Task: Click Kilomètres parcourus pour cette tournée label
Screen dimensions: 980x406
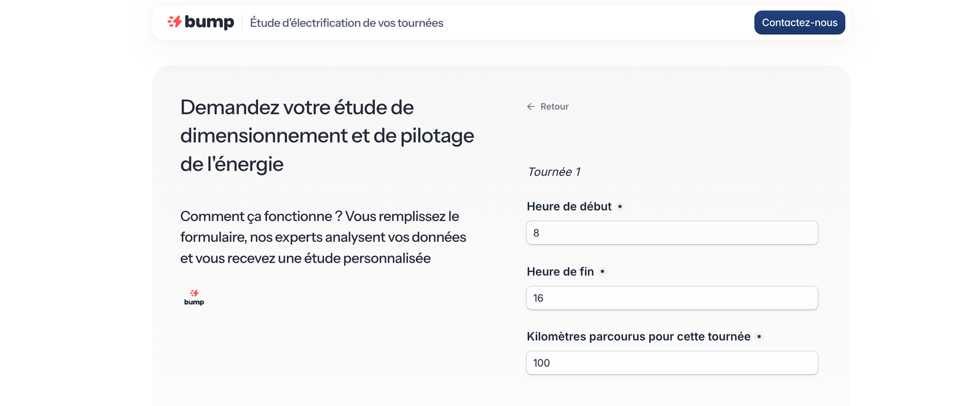Action: click(638, 337)
